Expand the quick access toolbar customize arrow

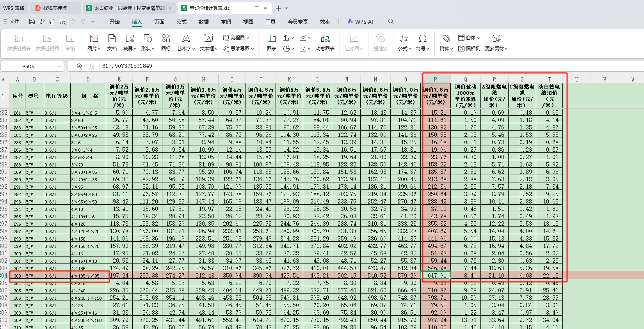pos(93,21)
